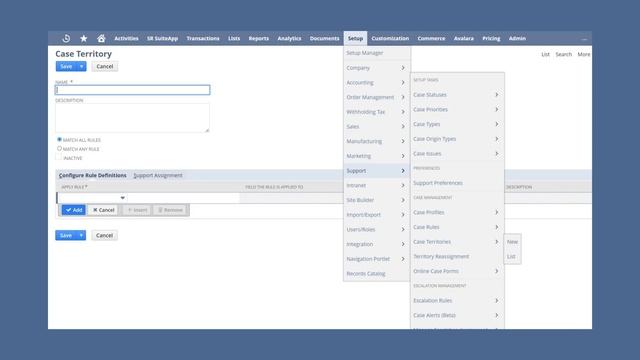Screen dimensions: 640x360
Task: Expand the Marketing submenu
Action: (x=376, y=156)
